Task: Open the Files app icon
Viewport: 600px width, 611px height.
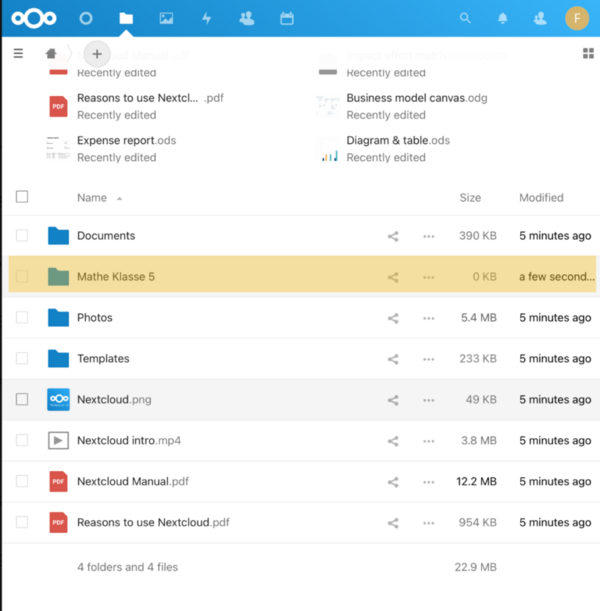Action: coord(126,18)
